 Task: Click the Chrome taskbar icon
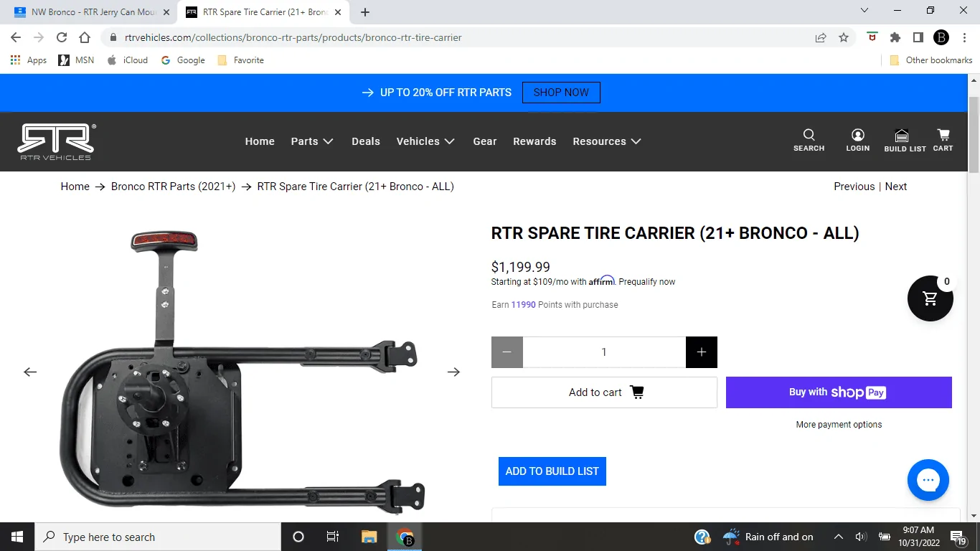click(405, 537)
